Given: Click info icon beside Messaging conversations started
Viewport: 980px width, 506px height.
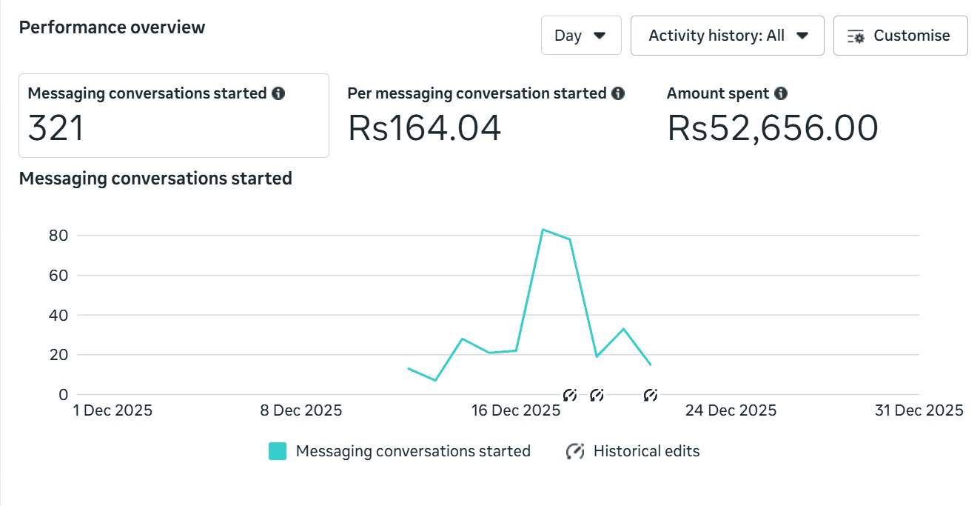Looking at the screenshot, I should tap(278, 93).
